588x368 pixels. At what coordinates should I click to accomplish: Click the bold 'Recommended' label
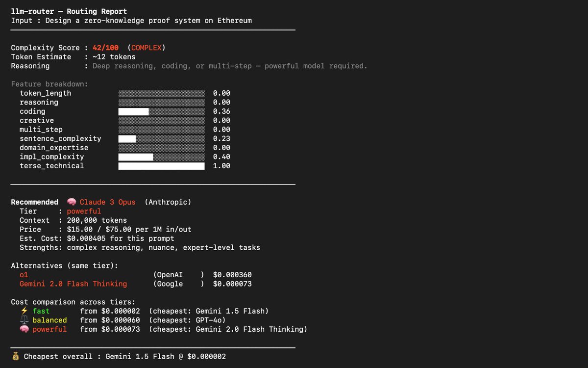point(35,202)
